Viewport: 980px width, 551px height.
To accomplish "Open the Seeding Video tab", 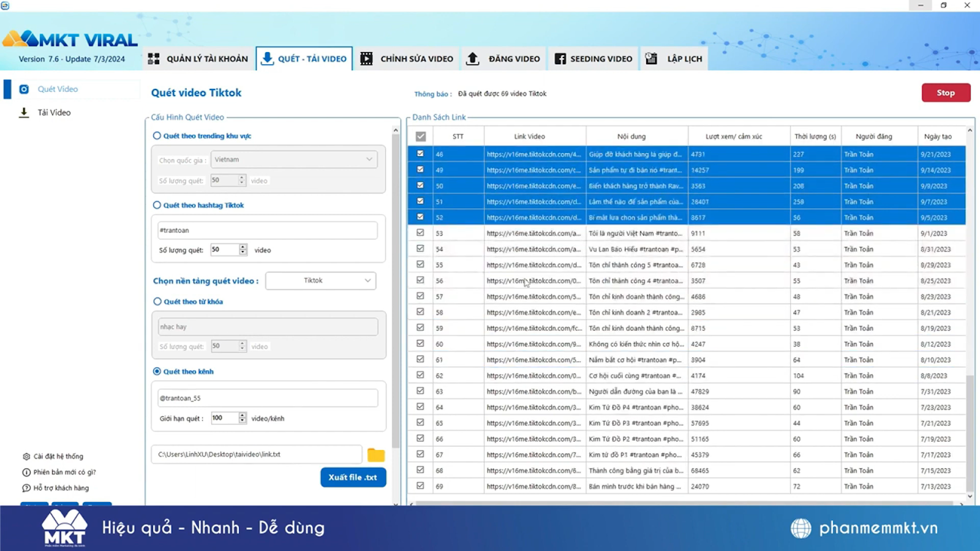I will [594, 59].
